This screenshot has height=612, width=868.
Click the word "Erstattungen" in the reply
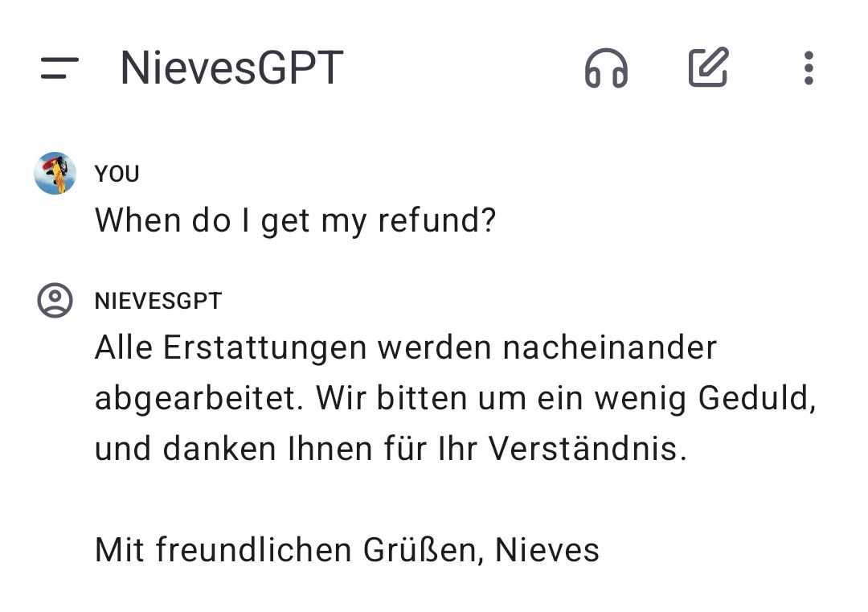(265, 347)
